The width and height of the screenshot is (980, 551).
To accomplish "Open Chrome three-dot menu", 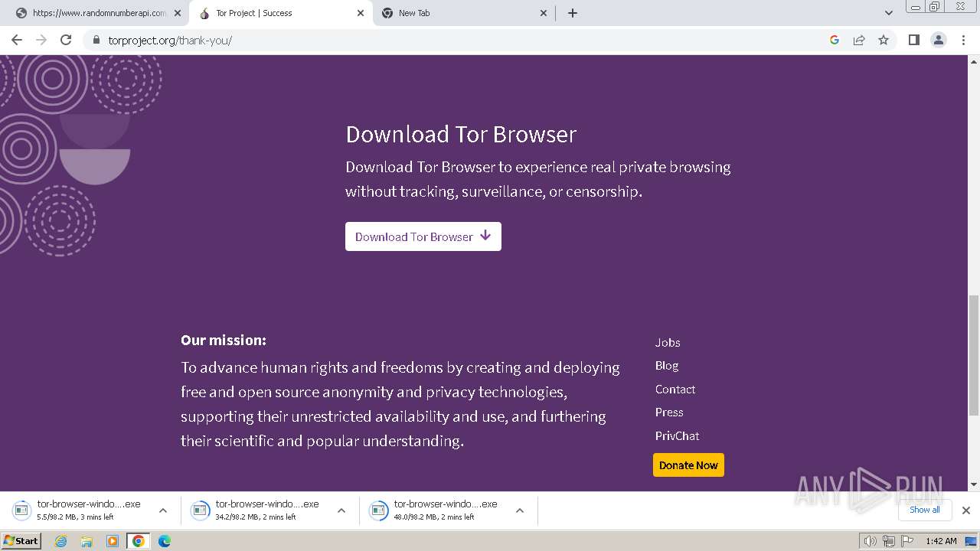I will [964, 40].
